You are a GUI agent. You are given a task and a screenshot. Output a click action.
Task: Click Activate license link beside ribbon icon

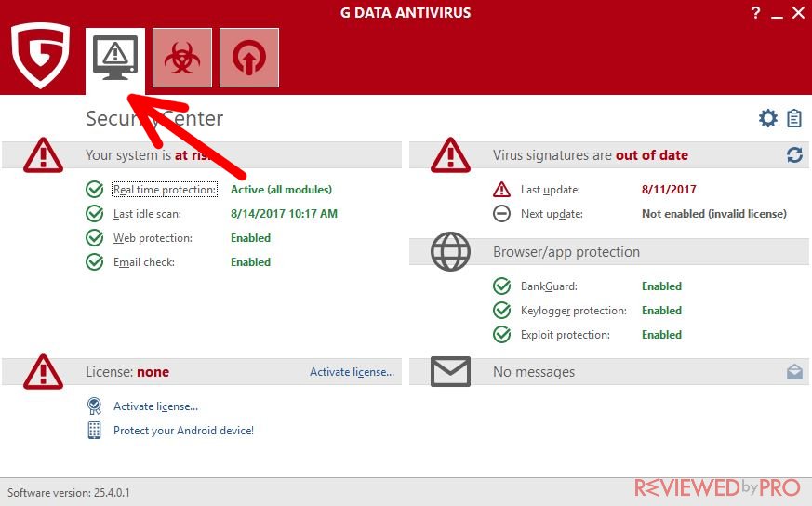[156, 406]
